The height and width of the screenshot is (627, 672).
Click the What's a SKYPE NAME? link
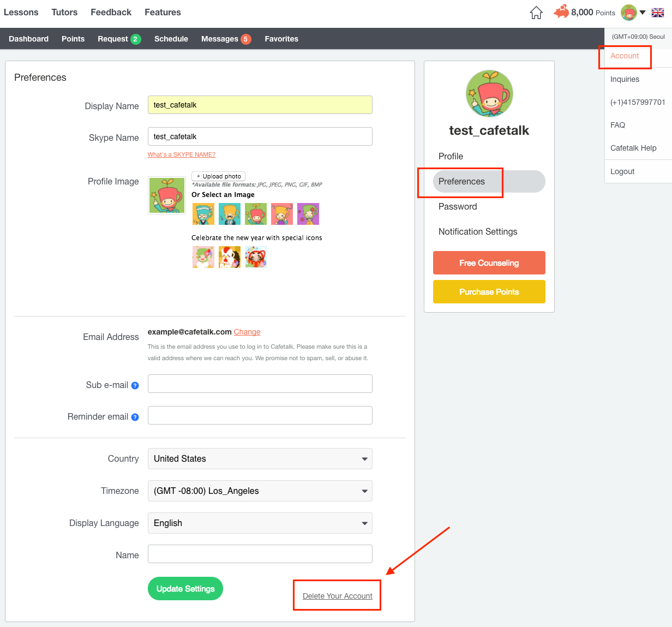click(182, 154)
